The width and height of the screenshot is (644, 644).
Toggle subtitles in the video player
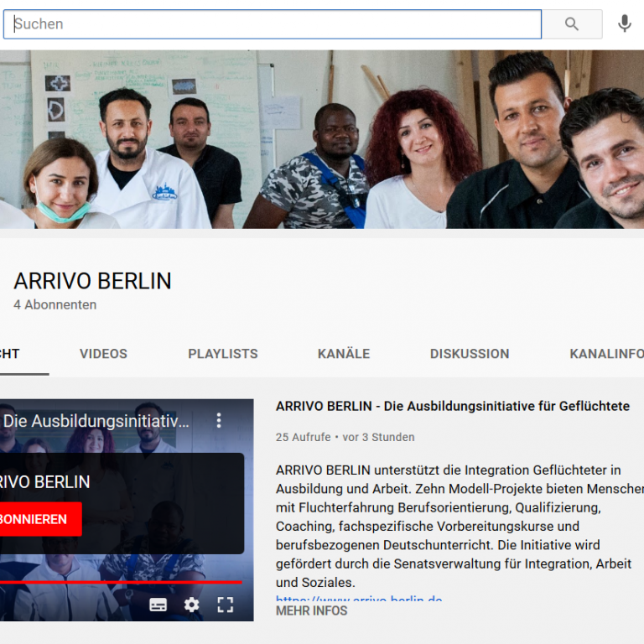[158, 605]
